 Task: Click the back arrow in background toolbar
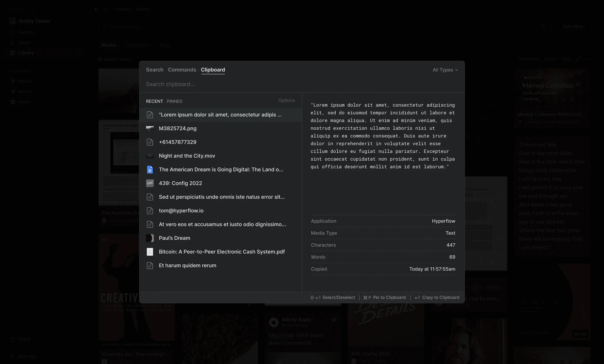[x=97, y=9]
